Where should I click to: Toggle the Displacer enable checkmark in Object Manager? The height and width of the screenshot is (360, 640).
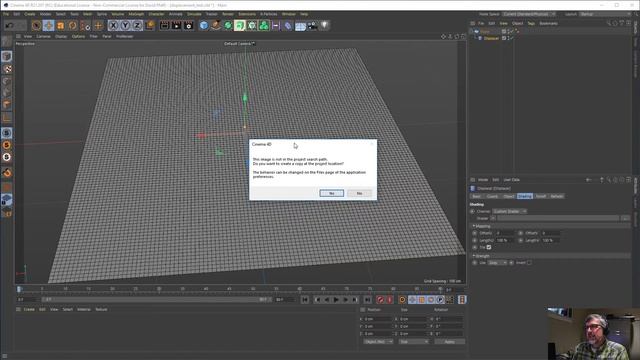(x=511, y=38)
